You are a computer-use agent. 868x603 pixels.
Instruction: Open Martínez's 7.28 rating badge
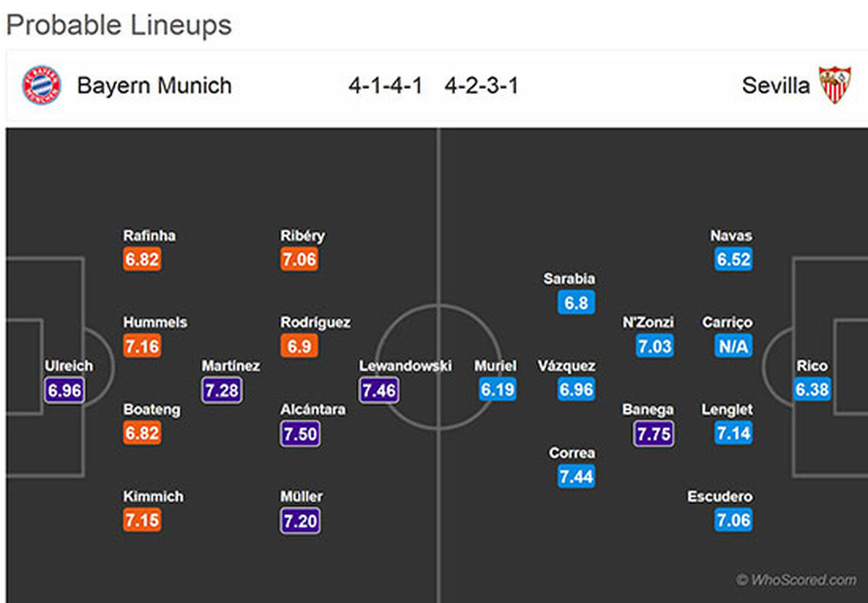[221, 390]
